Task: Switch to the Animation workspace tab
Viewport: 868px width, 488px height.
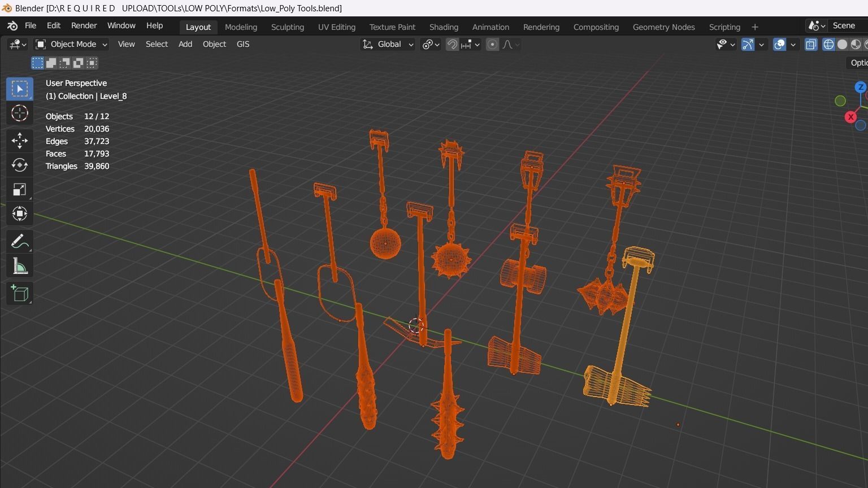Action: pyautogui.click(x=491, y=27)
